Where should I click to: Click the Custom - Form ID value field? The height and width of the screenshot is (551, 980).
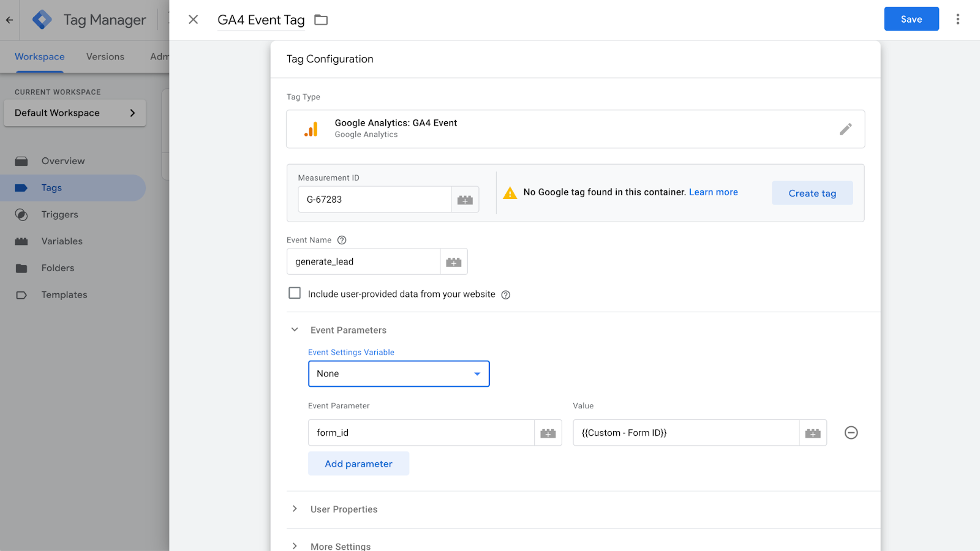point(686,433)
